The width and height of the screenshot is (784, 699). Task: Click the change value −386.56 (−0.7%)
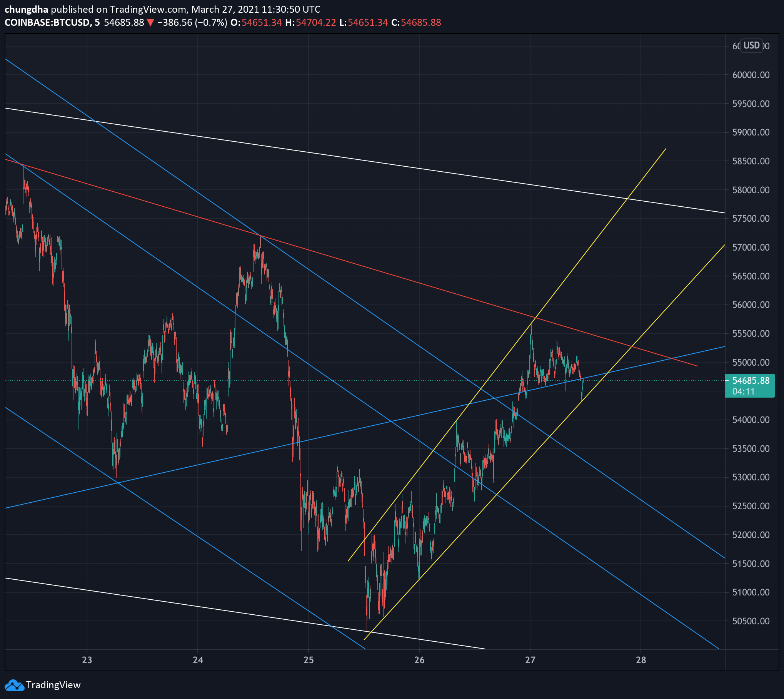coord(192,22)
